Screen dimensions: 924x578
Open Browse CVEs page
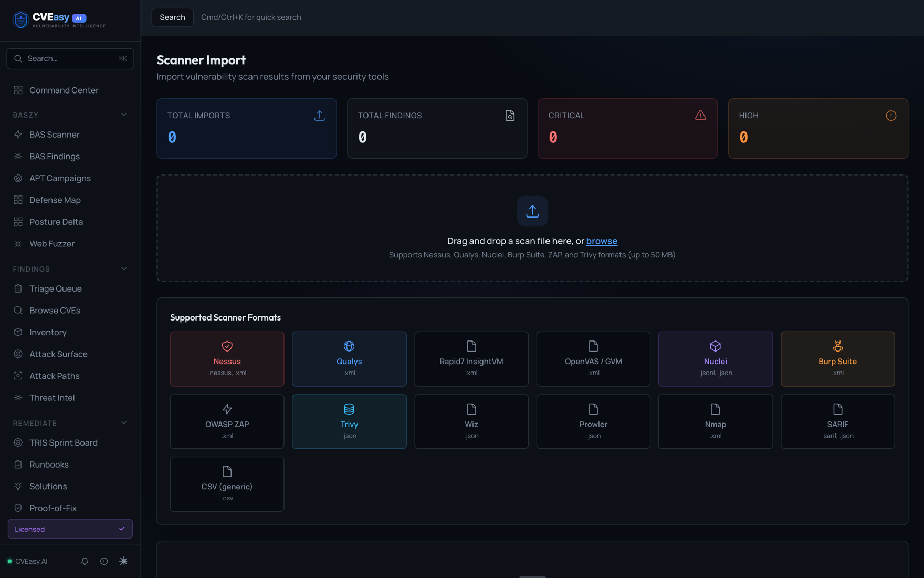click(x=70, y=311)
